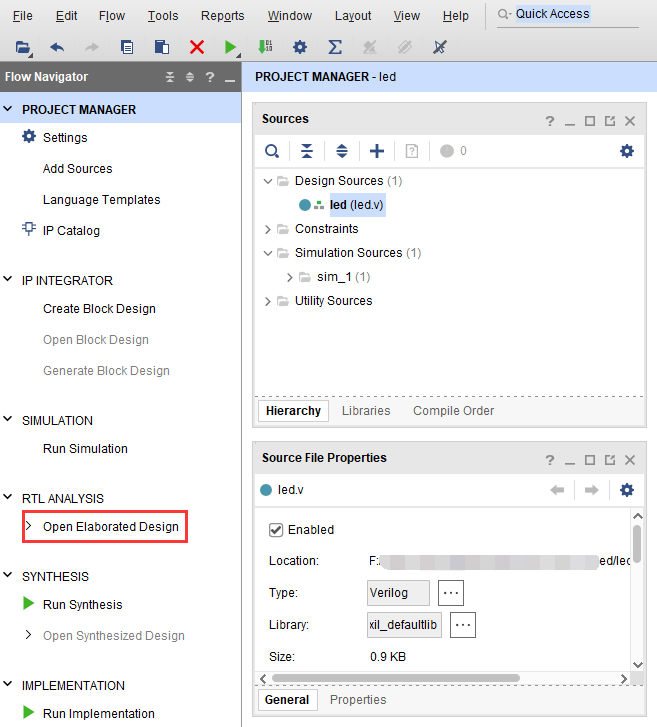Screen dimensions: 657x727
Task: Open the Reports menu
Action: [223, 16]
